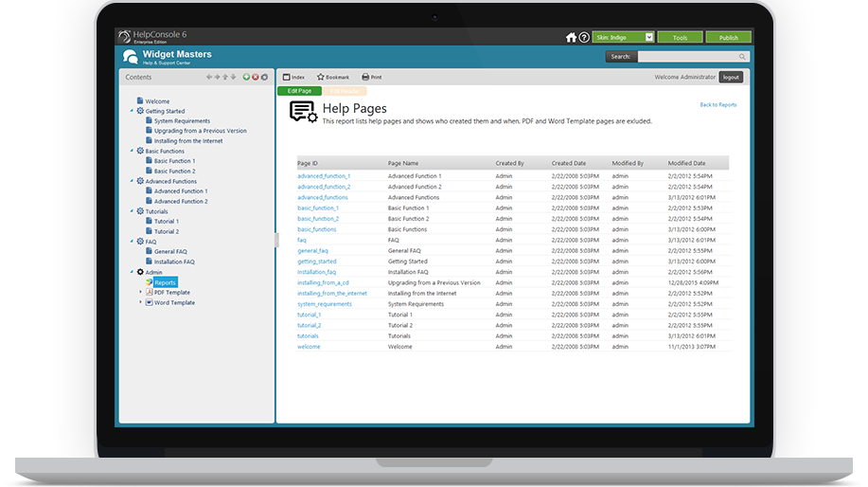Move topic left with left arrow
The image size is (868, 487).
[208, 77]
